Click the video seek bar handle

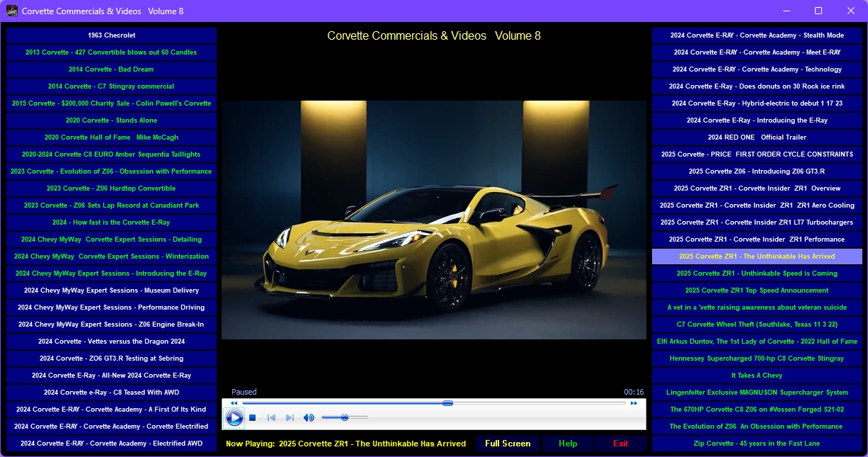(x=447, y=403)
